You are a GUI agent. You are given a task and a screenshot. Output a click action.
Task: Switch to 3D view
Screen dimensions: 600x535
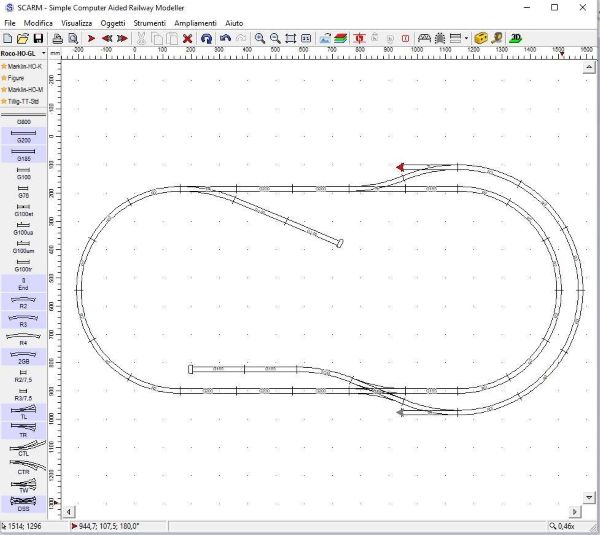pyautogui.click(x=515, y=38)
